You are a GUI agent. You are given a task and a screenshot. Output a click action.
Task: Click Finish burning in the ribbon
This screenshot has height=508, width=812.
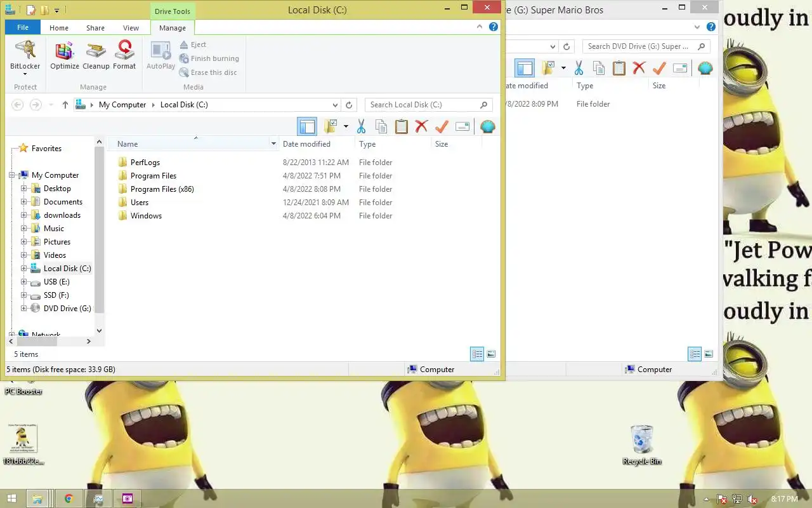pos(209,58)
